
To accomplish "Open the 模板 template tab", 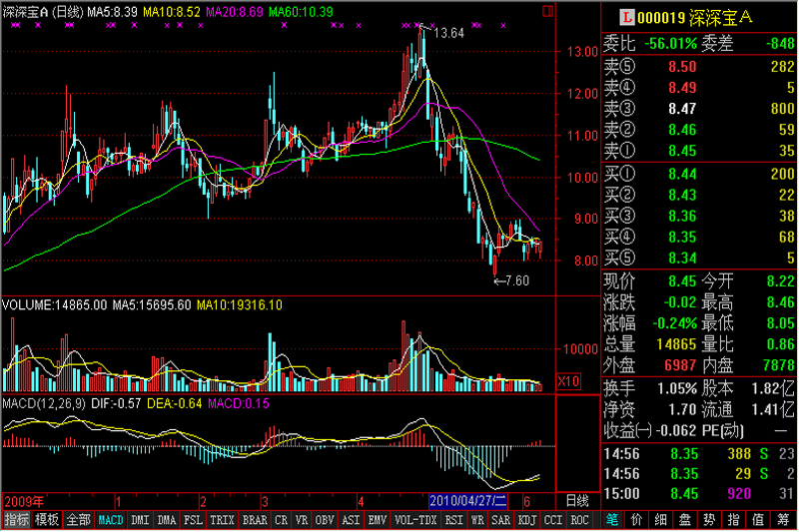I will tap(47, 520).
